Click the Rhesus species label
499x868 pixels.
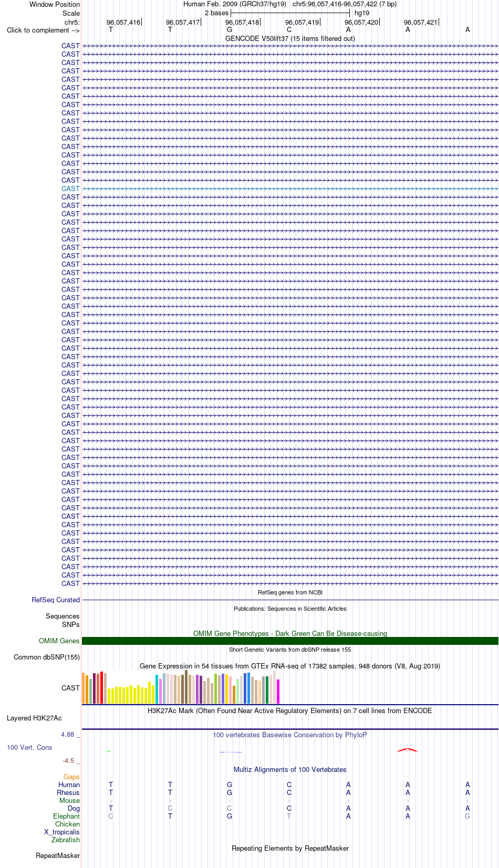click(x=68, y=792)
